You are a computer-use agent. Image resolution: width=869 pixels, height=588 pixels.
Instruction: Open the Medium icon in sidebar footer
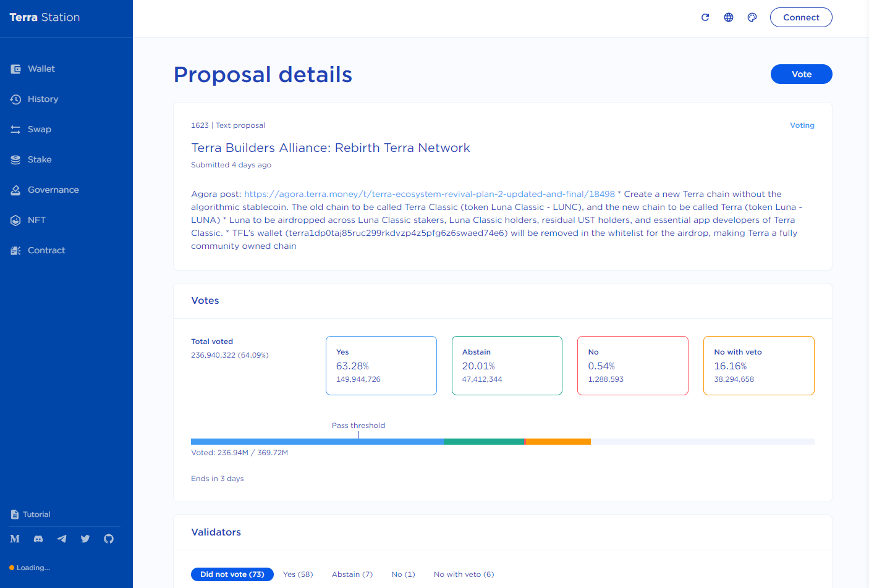pyautogui.click(x=15, y=539)
